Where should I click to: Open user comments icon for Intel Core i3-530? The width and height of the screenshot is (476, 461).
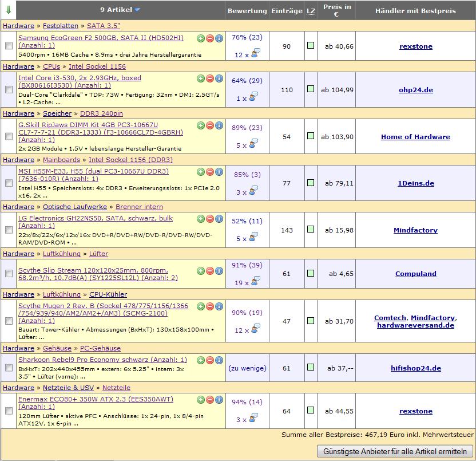click(x=253, y=96)
